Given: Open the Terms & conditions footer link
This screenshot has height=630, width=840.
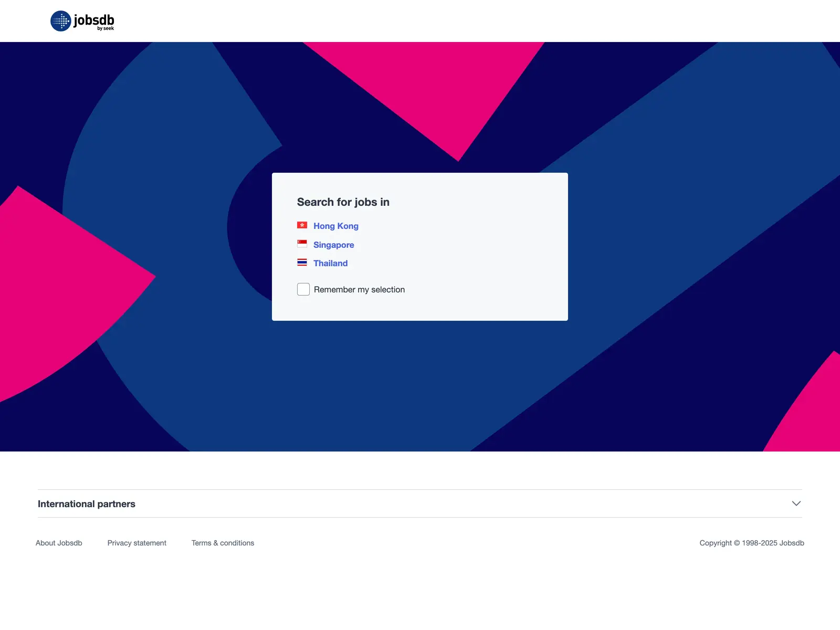Looking at the screenshot, I should (x=223, y=543).
